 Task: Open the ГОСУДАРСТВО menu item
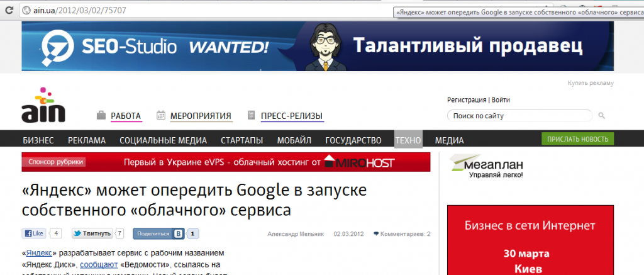353,140
